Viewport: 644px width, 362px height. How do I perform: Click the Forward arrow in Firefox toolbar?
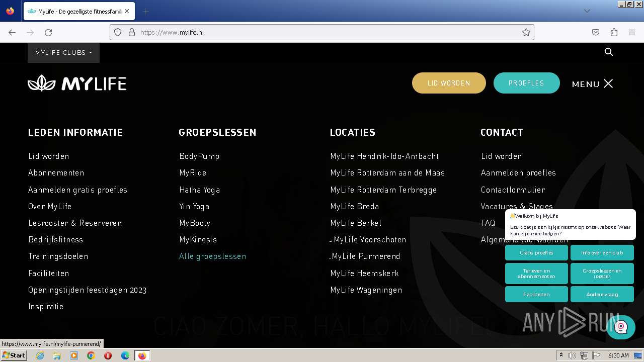(30, 32)
